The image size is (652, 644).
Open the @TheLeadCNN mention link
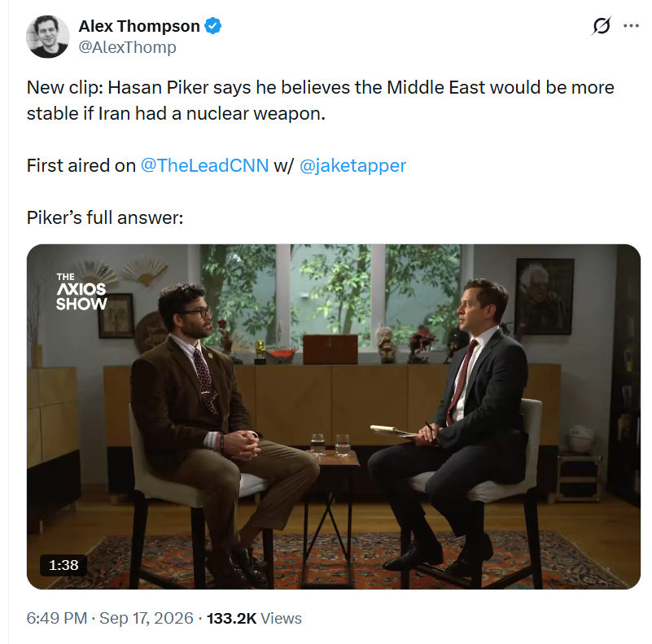tap(205, 165)
